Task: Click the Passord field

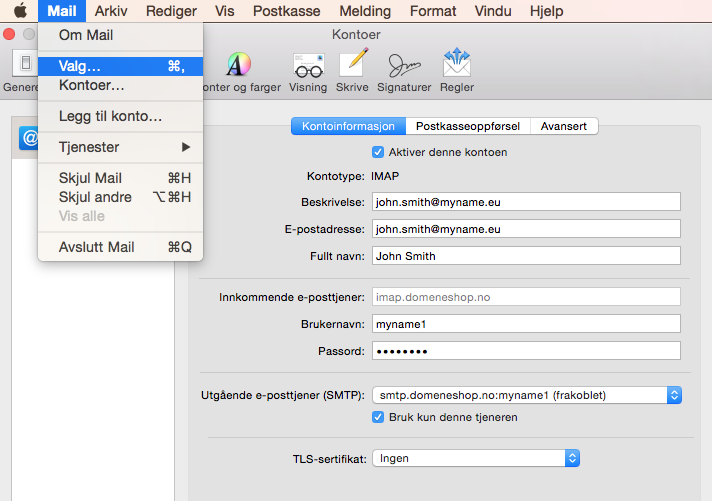Action: (x=525, y=351)
